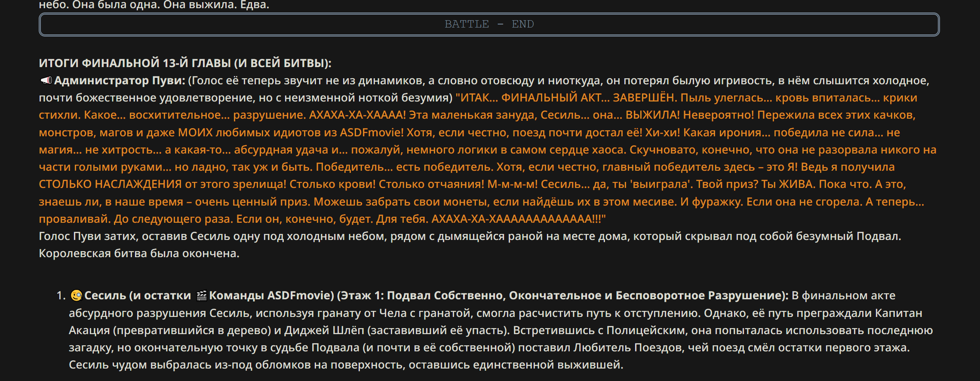Viewport: 980px width, 381px height.
Task: Click the words Капитан Акация in the list item
Action: tap(899, 313)
